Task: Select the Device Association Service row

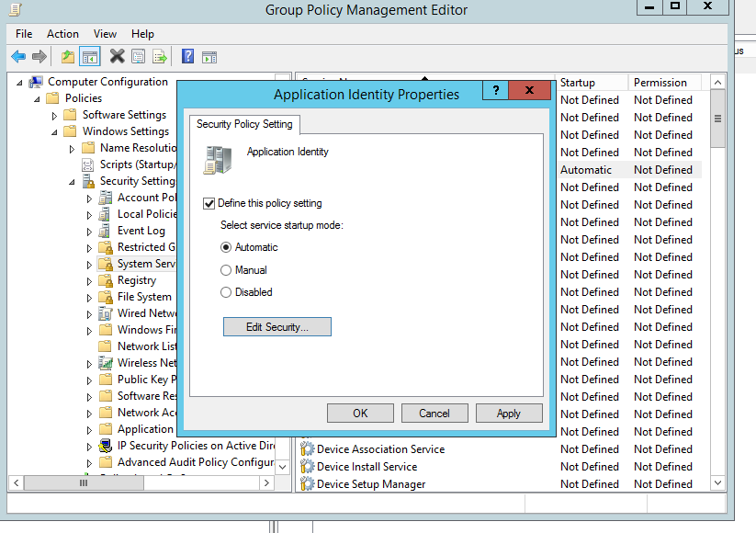Action: [x=500, y=449]
